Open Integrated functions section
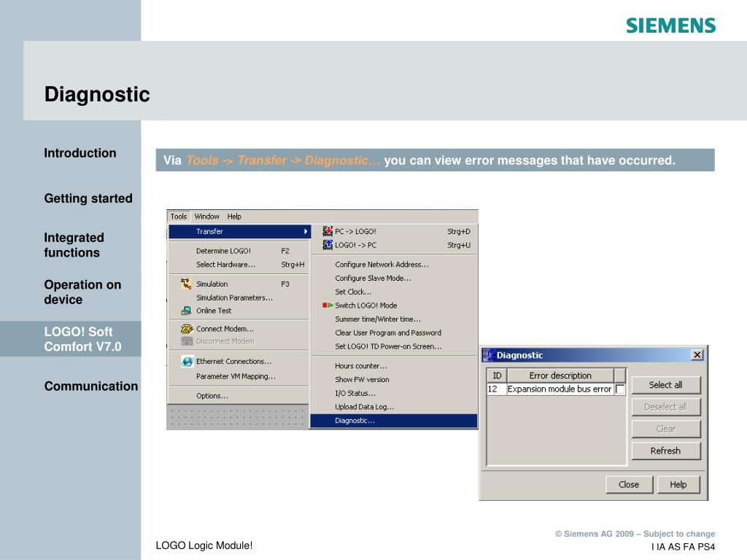 click(x=74, y=245)
